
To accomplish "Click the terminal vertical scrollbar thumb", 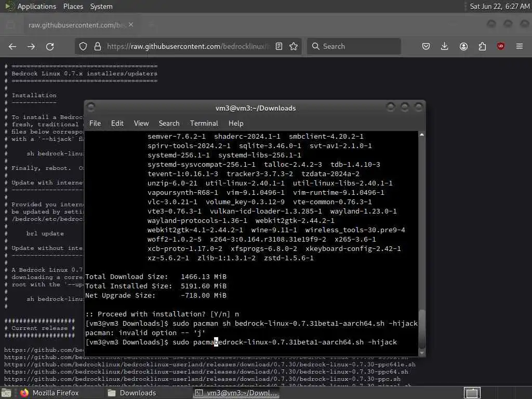I will (x=422, y=329).
